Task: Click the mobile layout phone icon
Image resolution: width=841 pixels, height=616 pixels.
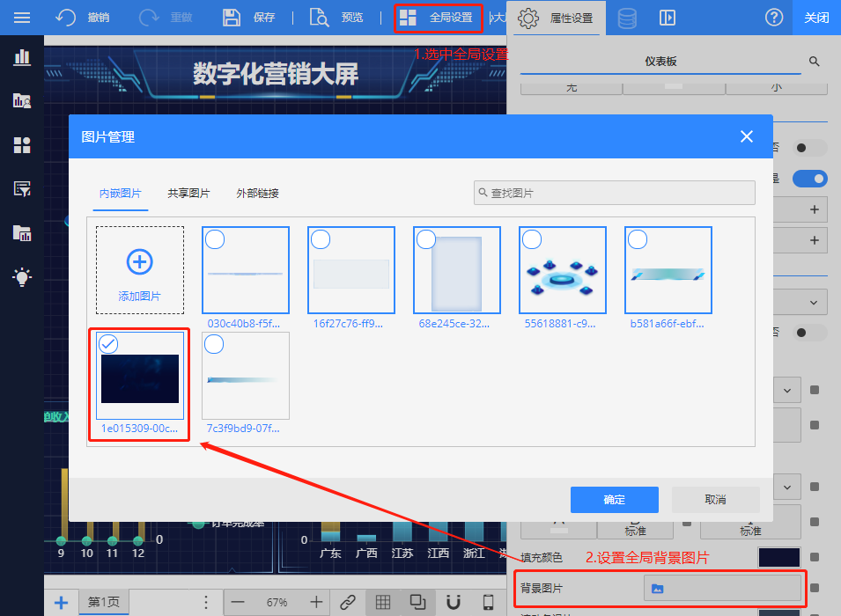Action: [x=488, y=602]
